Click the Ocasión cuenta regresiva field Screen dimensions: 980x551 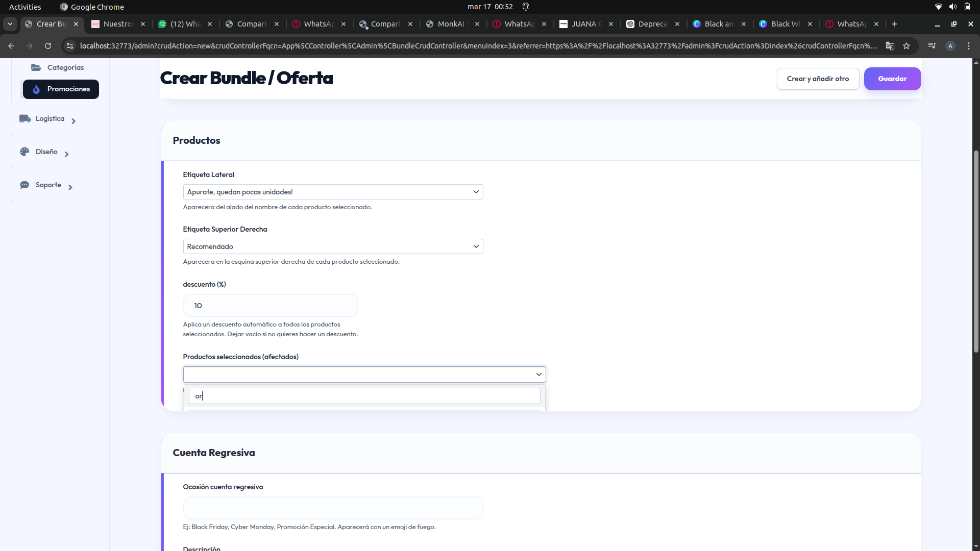pyautogui.click(x=333, y=508)
